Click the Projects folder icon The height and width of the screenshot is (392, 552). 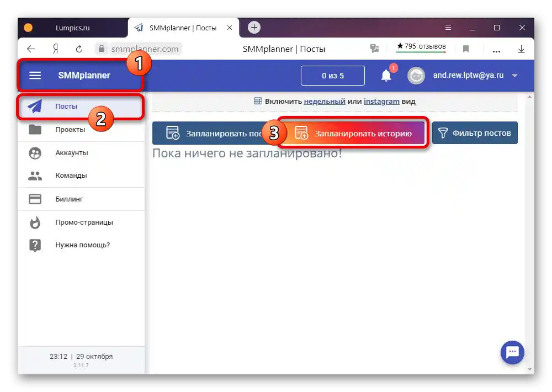35,130
